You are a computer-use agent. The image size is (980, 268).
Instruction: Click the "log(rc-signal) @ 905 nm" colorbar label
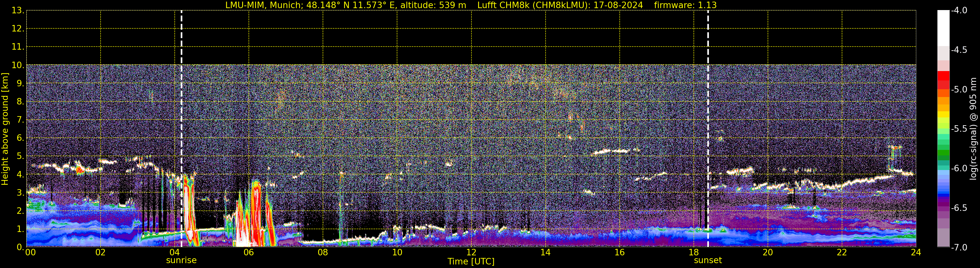coord(973,129)
